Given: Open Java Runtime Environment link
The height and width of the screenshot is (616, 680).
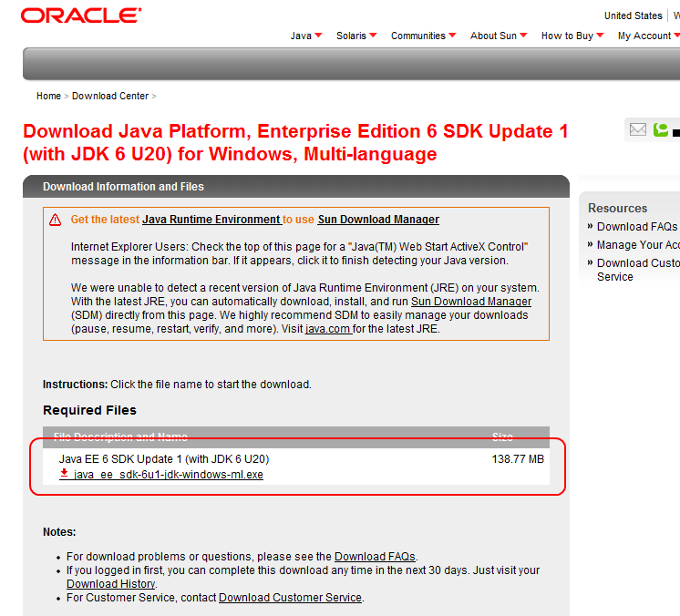Looking at the screenshot, I should coord(212,220).
